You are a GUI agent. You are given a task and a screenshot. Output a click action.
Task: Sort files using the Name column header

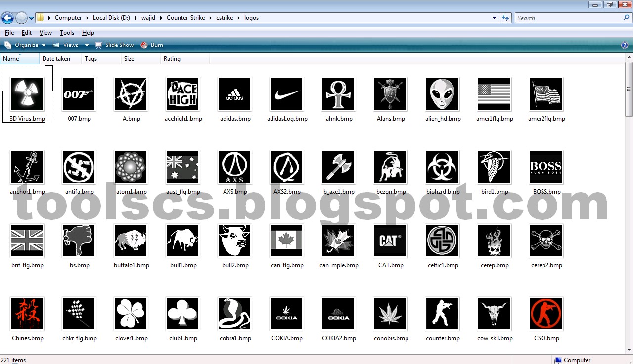point(9,58)
